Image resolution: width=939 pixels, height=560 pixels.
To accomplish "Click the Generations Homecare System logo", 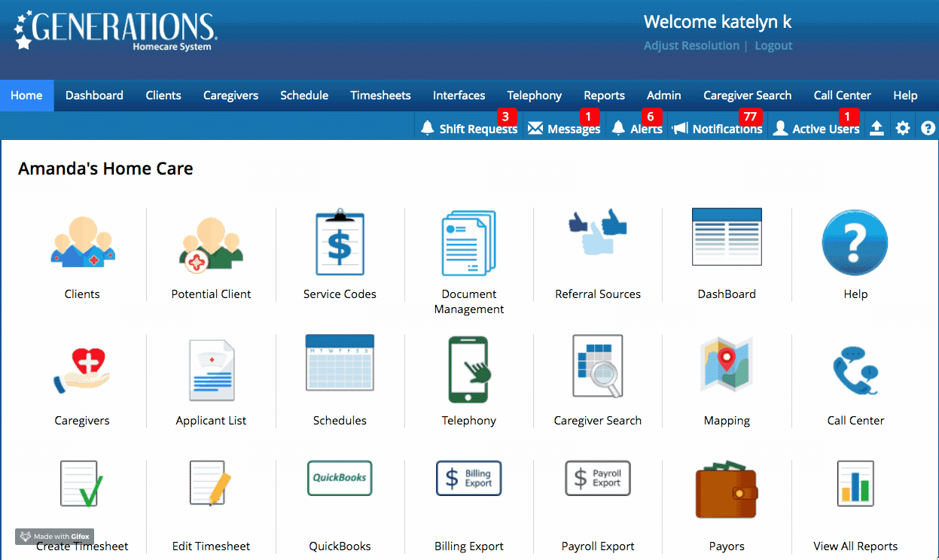I will 115,32.
